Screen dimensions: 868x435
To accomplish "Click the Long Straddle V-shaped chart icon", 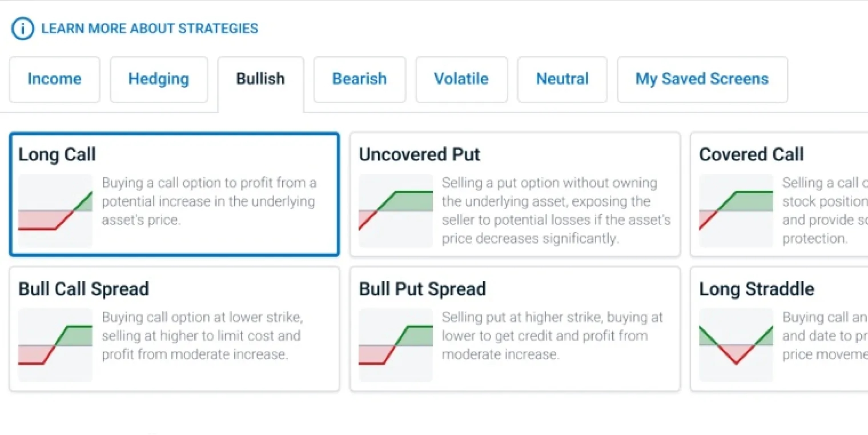I will (x=736, y=345).
